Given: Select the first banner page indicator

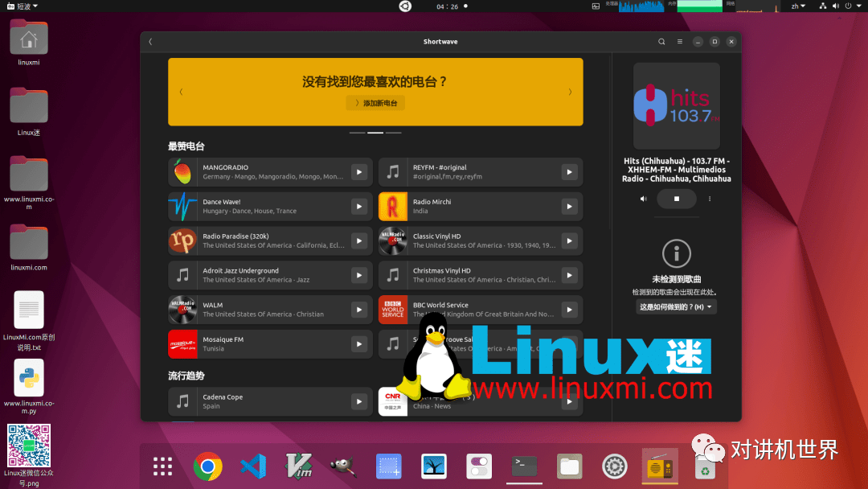Looking at the screenshot, I should click(357, 133).
